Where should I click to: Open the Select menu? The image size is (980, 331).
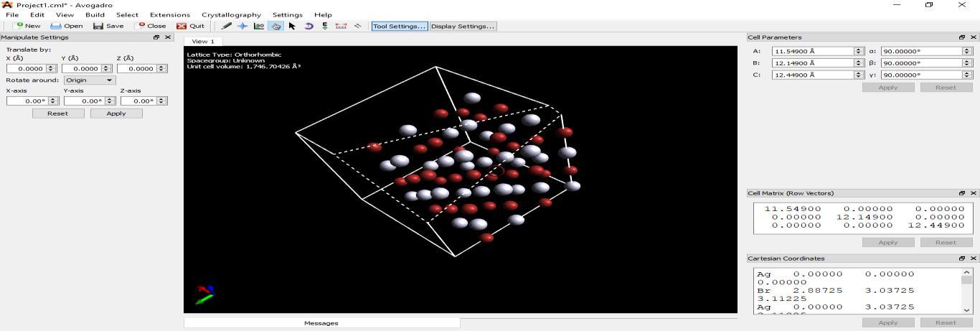pyautogui.click(x=127, y=14)
